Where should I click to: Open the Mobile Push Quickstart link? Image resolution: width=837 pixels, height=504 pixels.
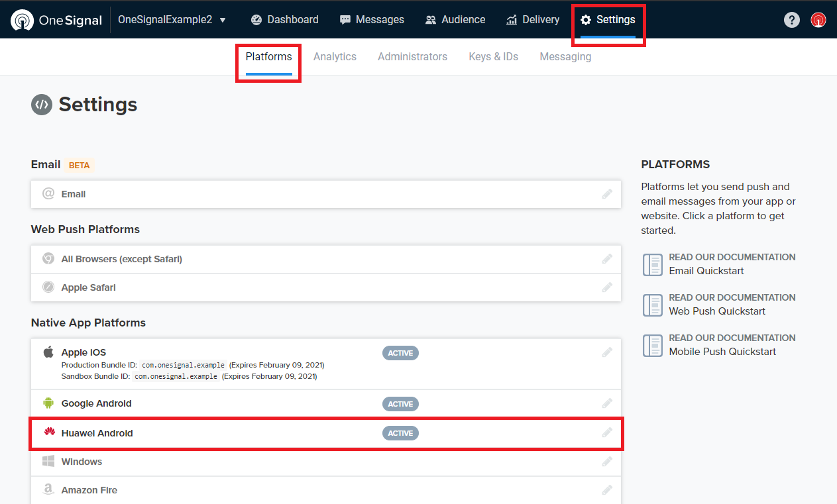[x=722, y=352]
